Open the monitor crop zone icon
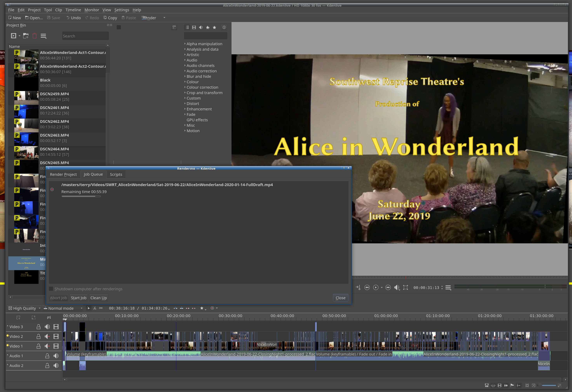 405,287
